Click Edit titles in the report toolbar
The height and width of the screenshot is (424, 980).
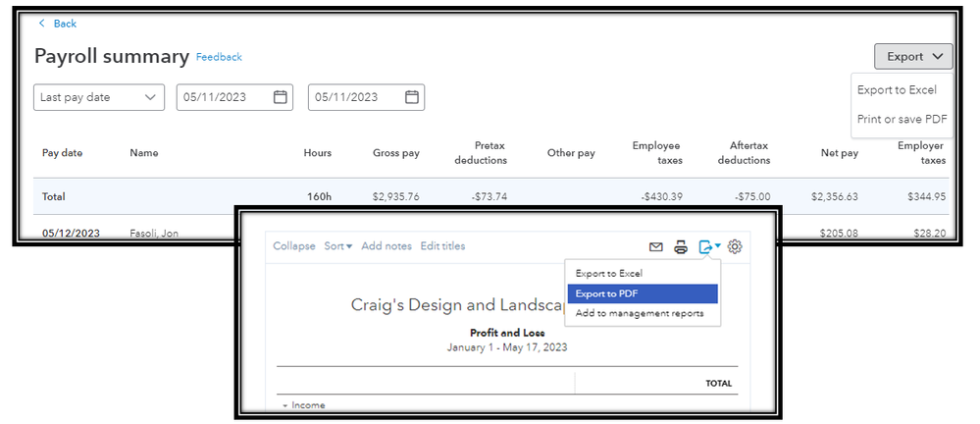442,246
